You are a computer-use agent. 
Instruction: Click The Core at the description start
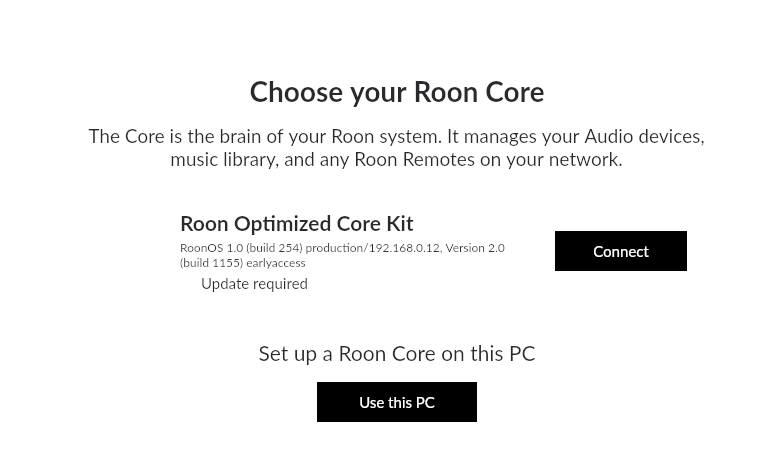(127, 137)
